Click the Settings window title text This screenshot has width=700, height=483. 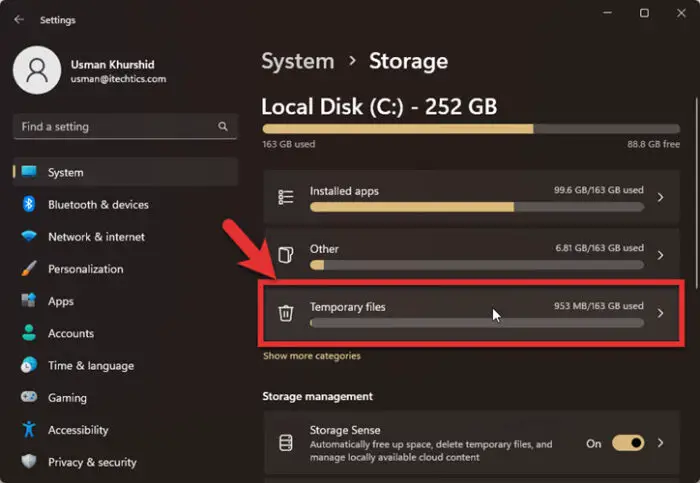(58, 20)
